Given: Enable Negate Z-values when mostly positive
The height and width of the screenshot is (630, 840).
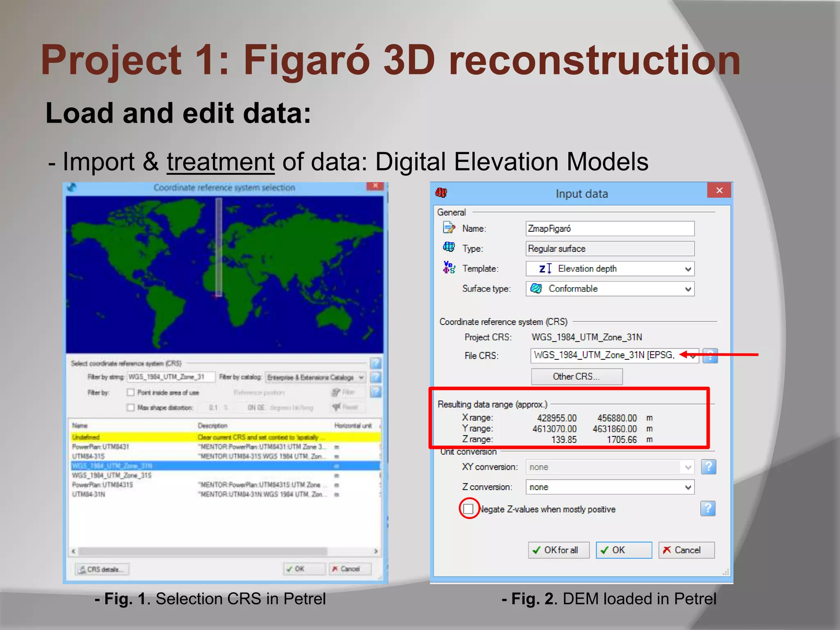Looking at the screenshot, I should 468,509.
